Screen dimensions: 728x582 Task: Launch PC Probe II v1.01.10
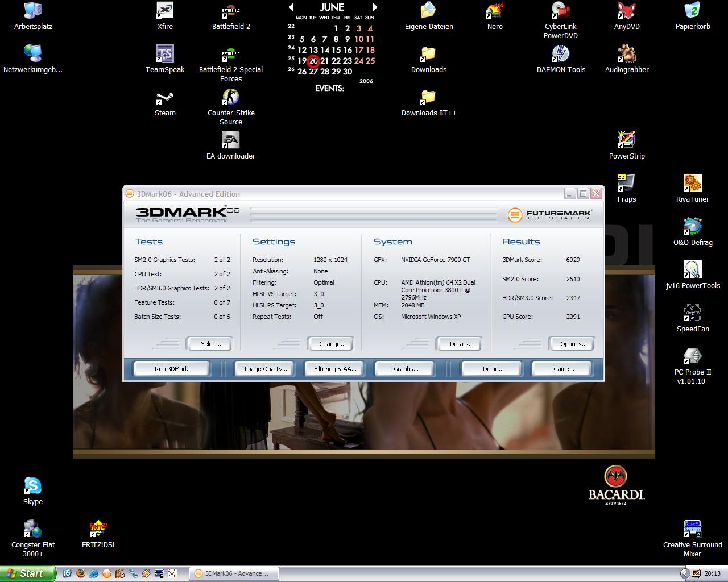(693, 366)
